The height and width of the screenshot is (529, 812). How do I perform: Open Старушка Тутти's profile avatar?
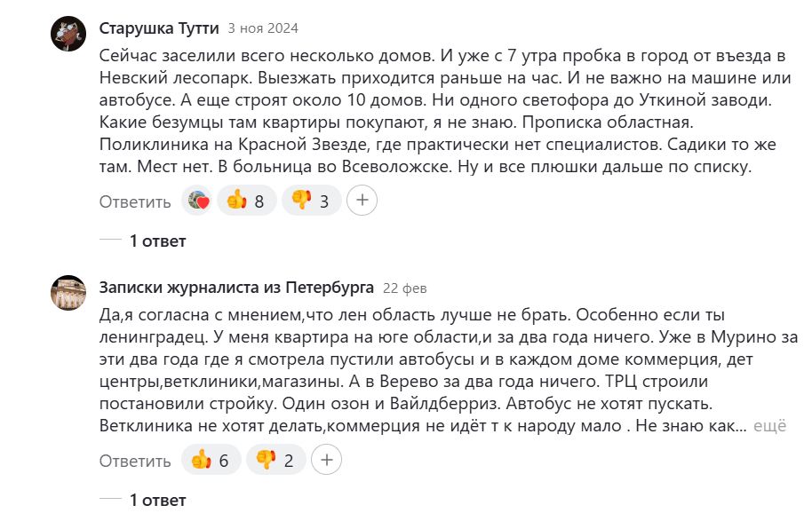click(x=68, y=34)
